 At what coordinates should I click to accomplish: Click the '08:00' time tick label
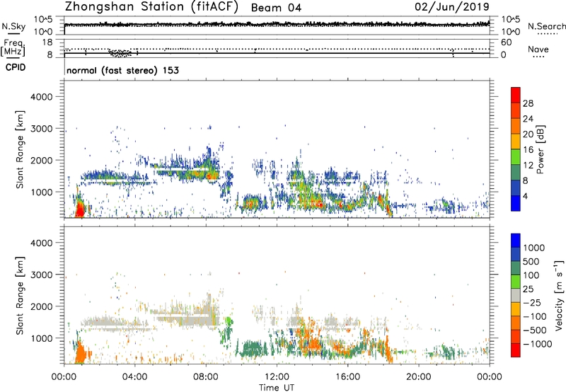[x=206, y=377]
